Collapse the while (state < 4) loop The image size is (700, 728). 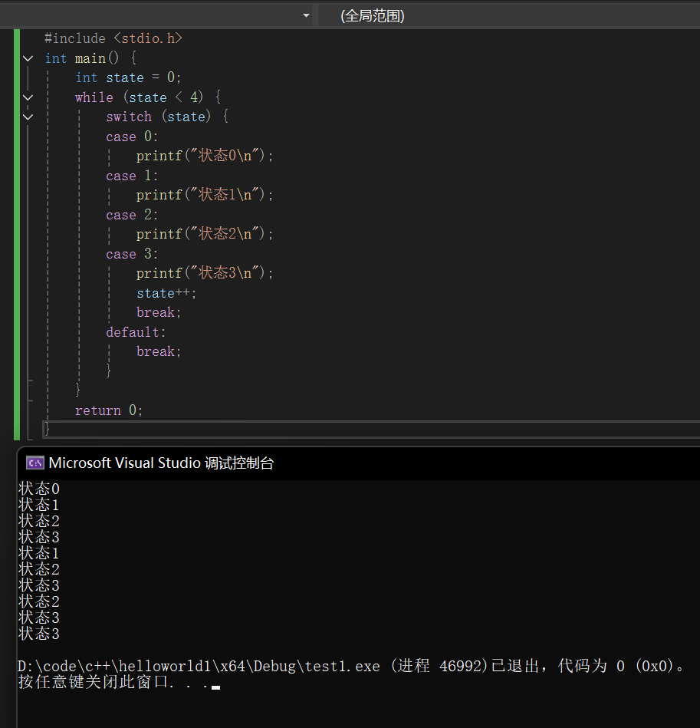pos(28,97)
